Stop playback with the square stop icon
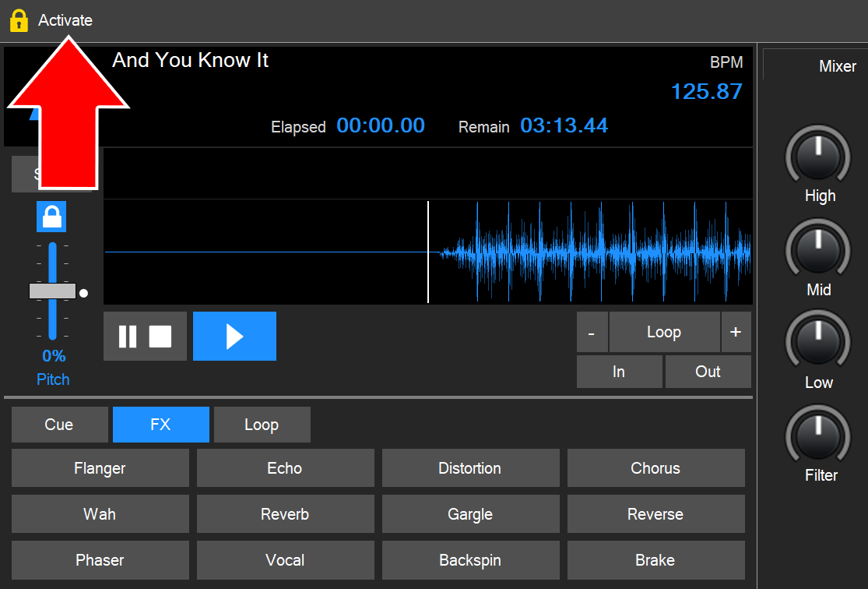 pos(160,337)
